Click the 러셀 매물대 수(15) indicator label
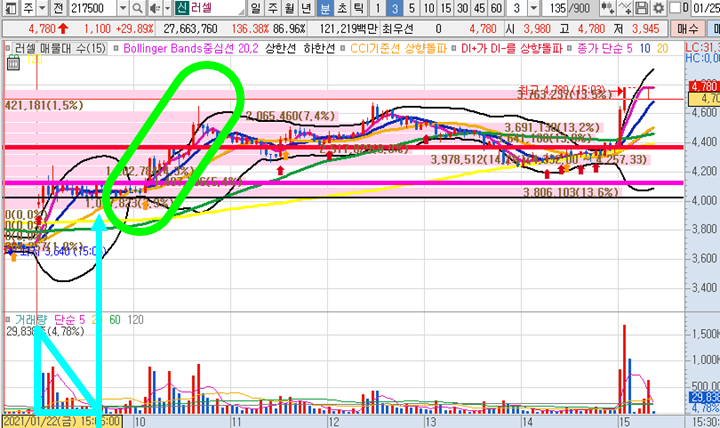This screenshot has height=428, width=720. coord(60,48)
